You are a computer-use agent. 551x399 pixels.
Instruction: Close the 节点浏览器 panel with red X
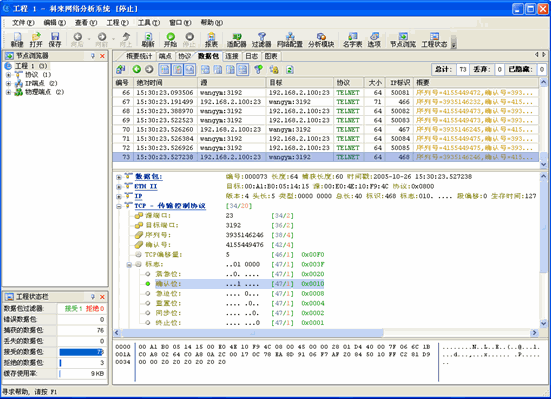click(102, 56)
